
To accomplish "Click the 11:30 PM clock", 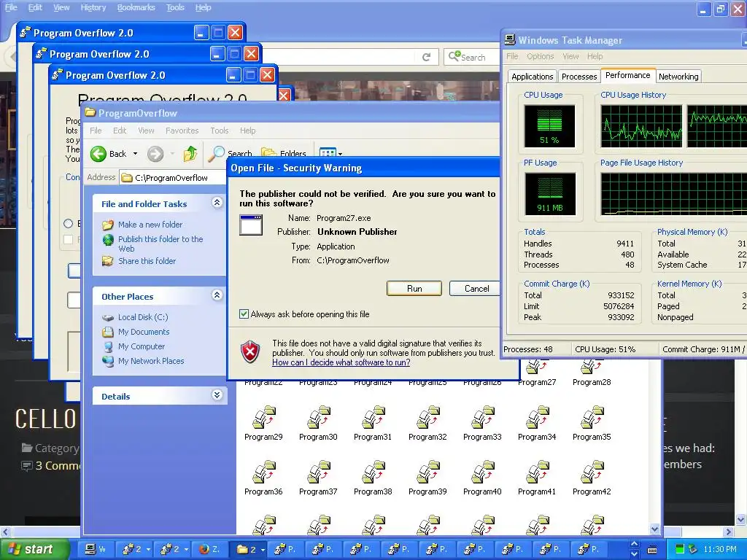I will pos(720,549).
